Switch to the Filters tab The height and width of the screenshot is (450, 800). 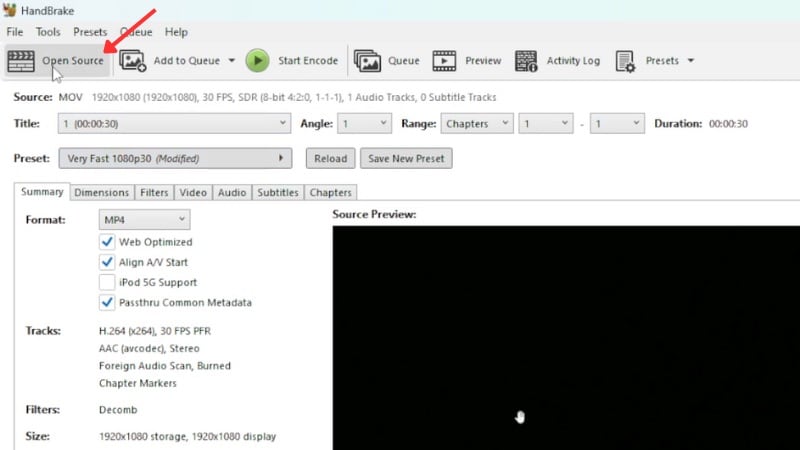[154, 192]
